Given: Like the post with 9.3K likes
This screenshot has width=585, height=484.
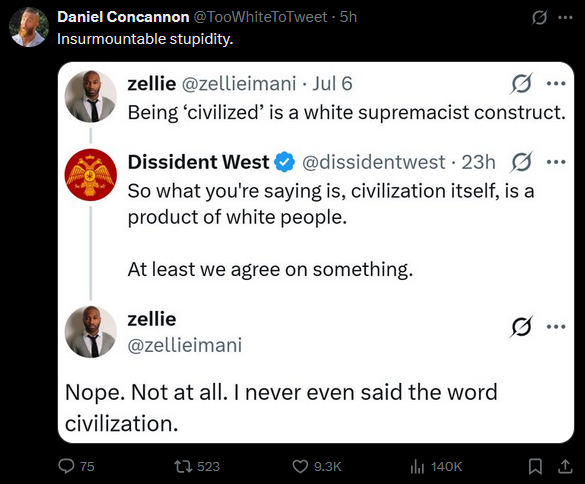Looking at the screenshot, I should pos(300,466).
